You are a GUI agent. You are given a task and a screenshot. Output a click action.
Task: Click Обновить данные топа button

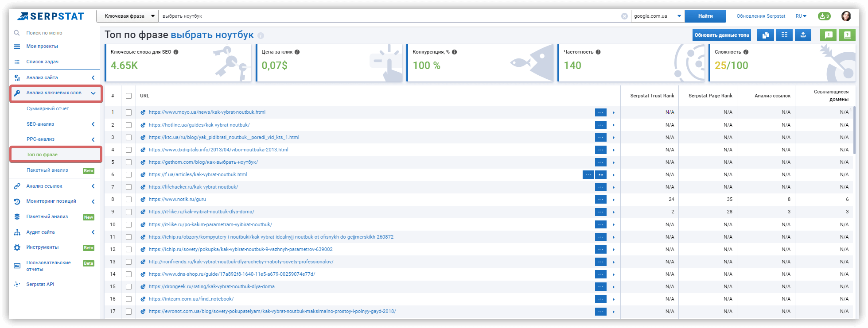[x=722, y=35]
